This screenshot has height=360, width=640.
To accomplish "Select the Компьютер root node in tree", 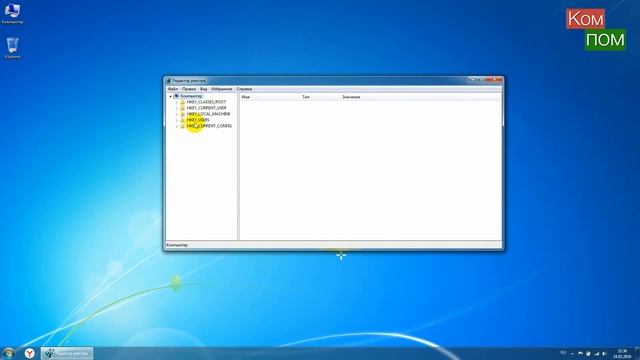I will 191,96.
